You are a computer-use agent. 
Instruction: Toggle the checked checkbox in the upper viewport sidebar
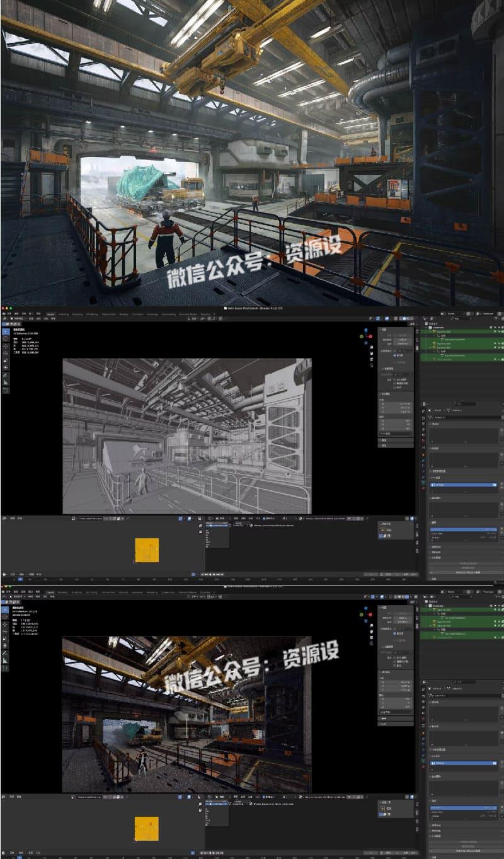(394, 355)
